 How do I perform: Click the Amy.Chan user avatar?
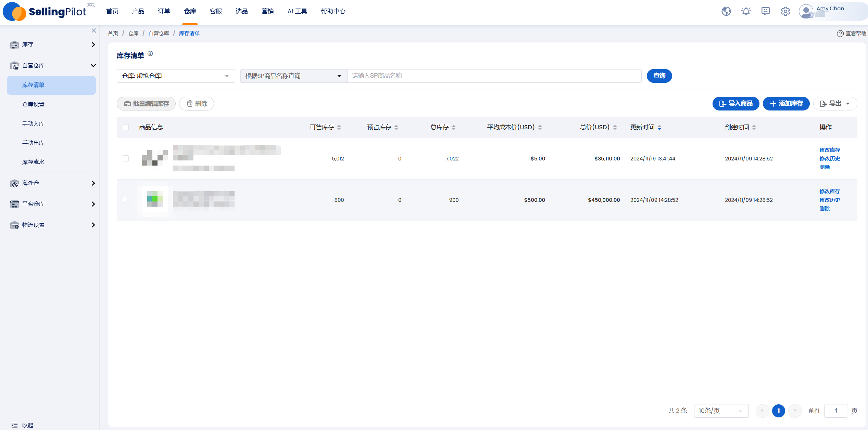coord(806,11)
